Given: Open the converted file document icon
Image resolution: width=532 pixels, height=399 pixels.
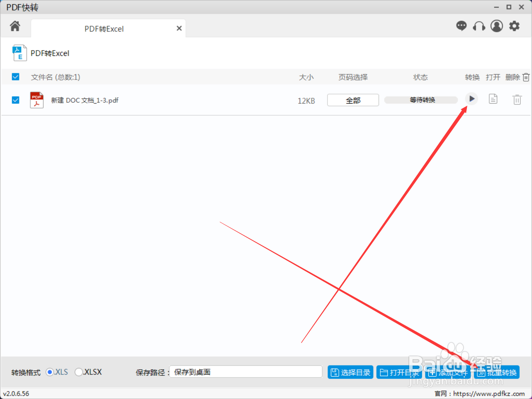Looking at the screenshot, I should tap(493, 99).
